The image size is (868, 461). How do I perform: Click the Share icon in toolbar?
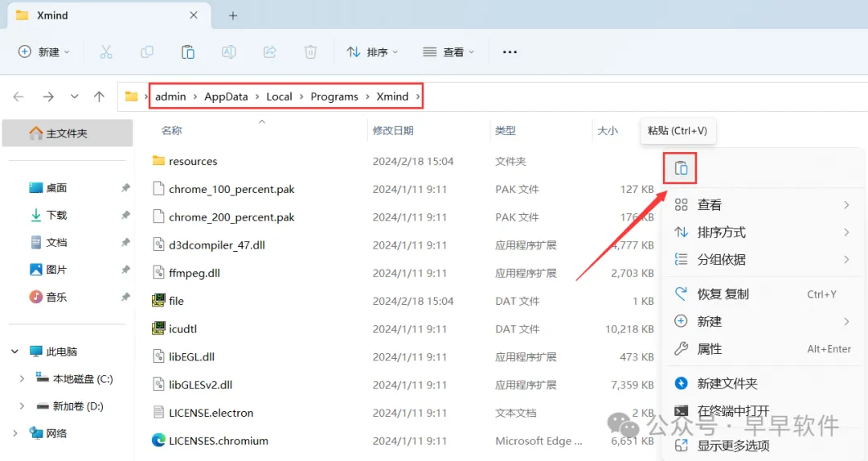coord(269,52)
